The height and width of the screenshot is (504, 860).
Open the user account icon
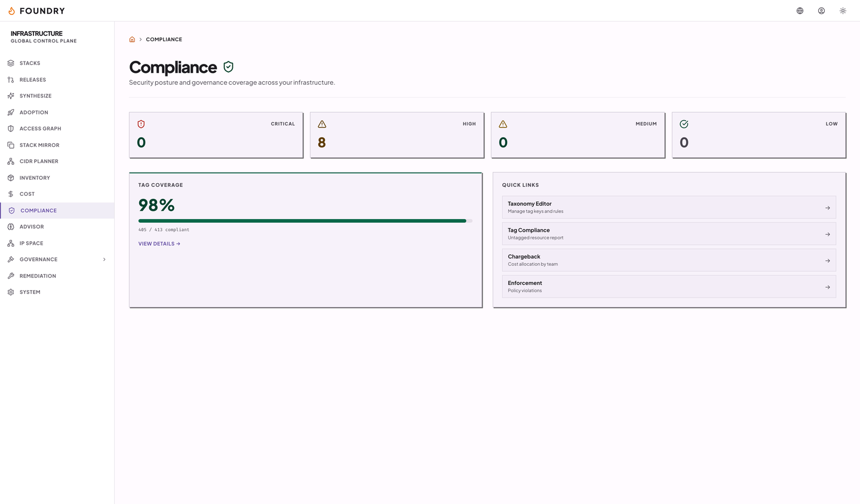(822, 11)
